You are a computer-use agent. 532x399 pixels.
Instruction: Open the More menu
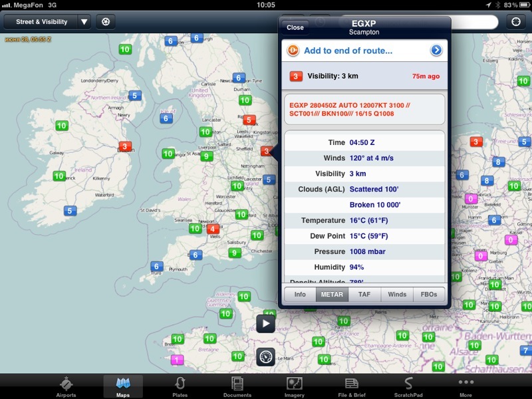465,386
